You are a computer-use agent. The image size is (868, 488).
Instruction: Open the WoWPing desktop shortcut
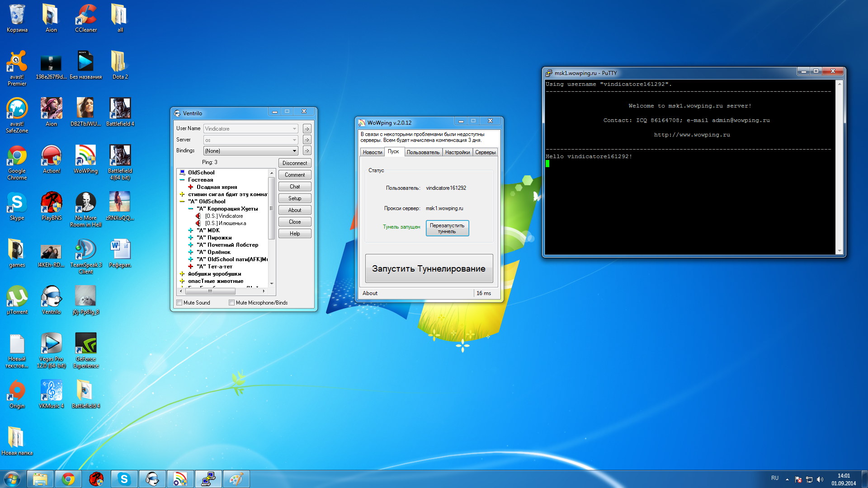pos(85,156)
